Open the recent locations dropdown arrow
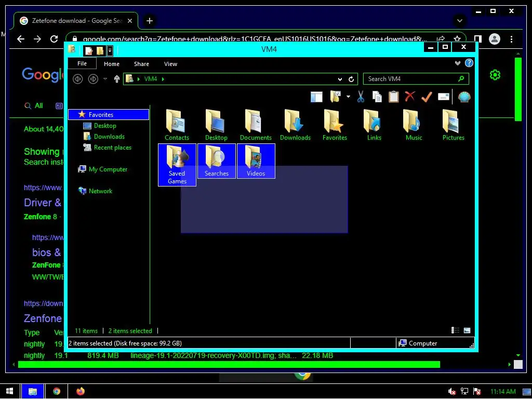Screen dimensions: 532x399 click(105, 79)
